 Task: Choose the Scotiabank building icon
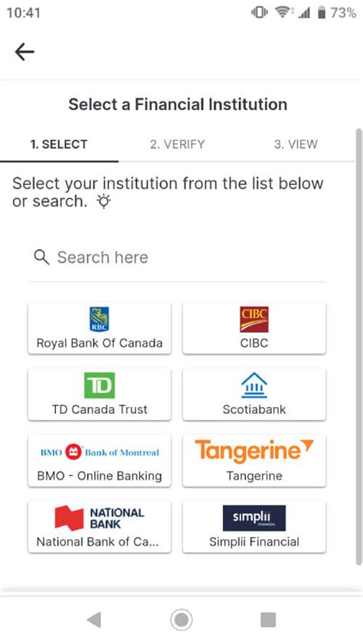[254, 385]
